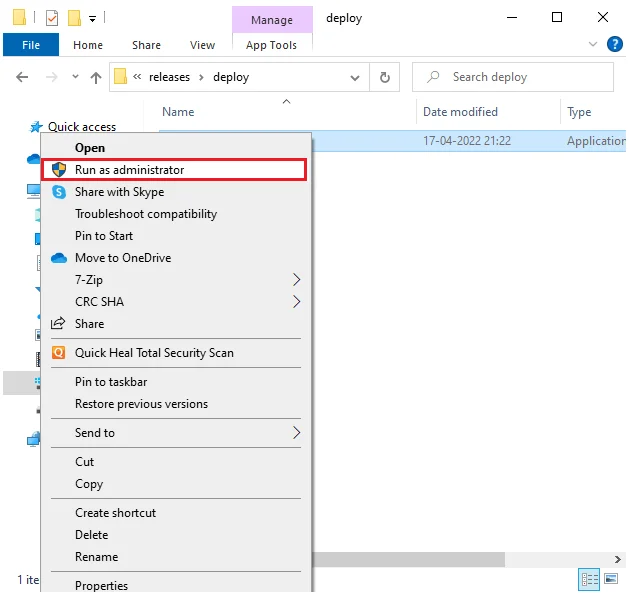
Task: Open recent locations dropdown arrow
Action: (75, 76)
